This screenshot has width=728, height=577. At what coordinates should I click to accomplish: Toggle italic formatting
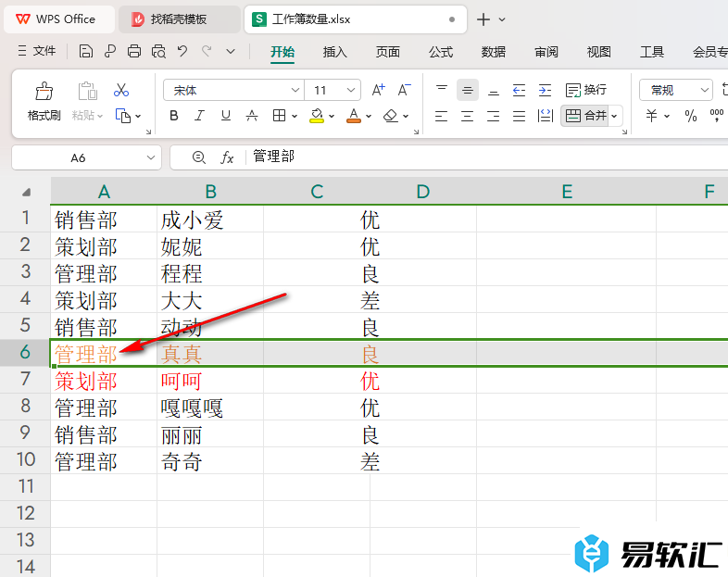[x=200, y=116]
